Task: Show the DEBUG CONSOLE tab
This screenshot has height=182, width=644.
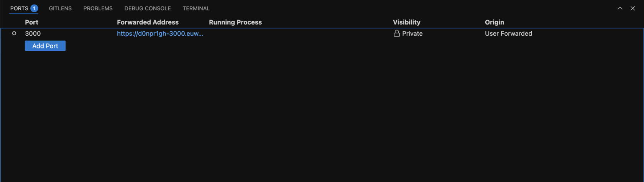Action: [148, 8]
